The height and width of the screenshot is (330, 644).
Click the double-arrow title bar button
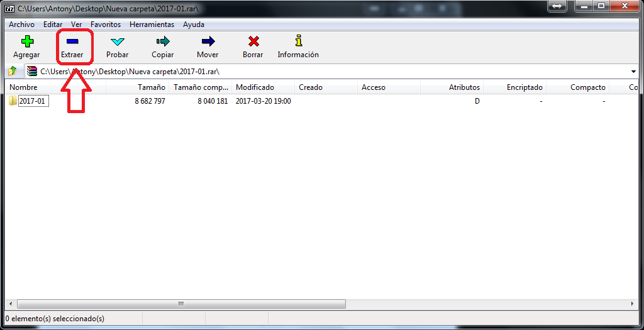(557, 6)
